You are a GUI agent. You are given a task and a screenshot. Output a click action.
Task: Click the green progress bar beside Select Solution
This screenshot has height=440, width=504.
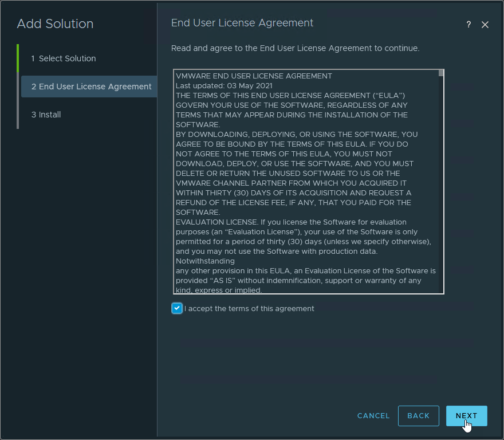point(18,58)
